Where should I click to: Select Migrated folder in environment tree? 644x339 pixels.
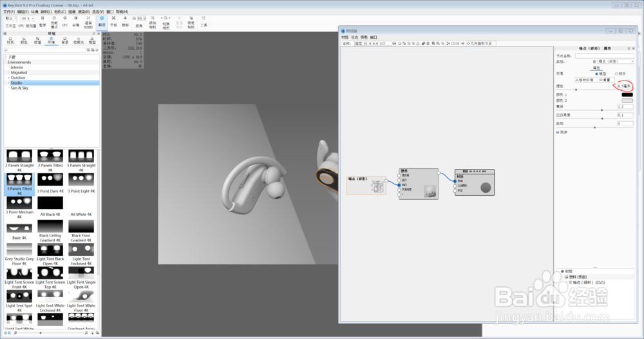(19, 72)
